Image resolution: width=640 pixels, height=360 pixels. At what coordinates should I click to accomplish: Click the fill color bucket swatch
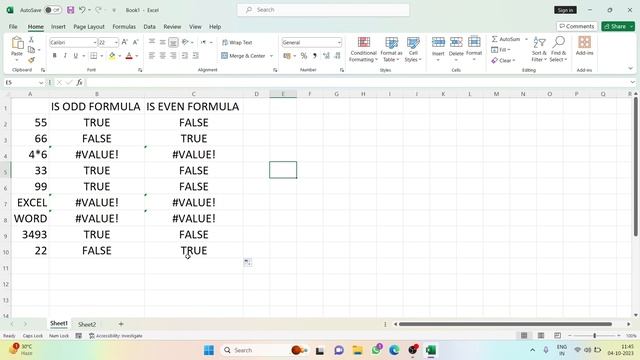coord(112,56)
